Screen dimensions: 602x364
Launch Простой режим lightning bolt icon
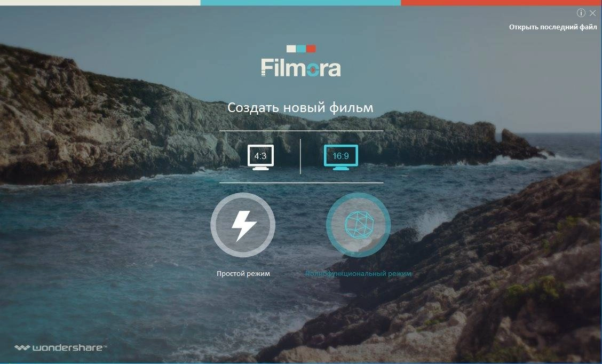(243, 225)
